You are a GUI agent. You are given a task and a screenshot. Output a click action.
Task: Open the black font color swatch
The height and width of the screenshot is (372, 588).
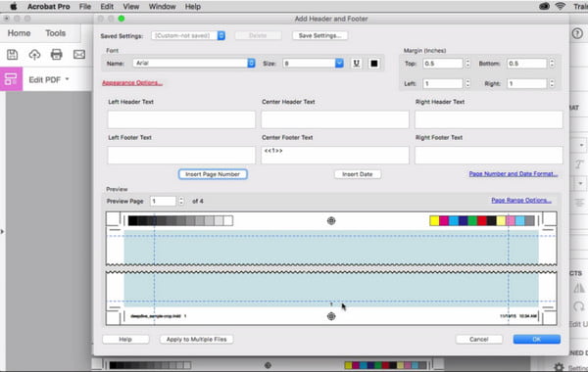[374, 64]
